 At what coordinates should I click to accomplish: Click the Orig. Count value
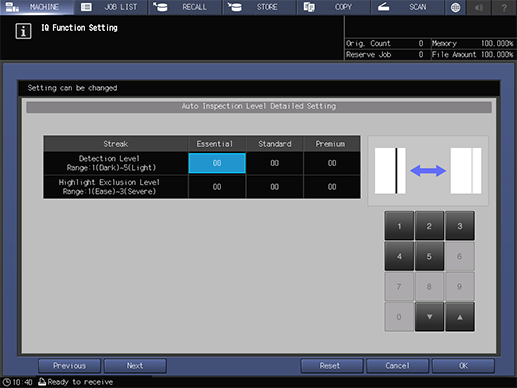point(421,43)
